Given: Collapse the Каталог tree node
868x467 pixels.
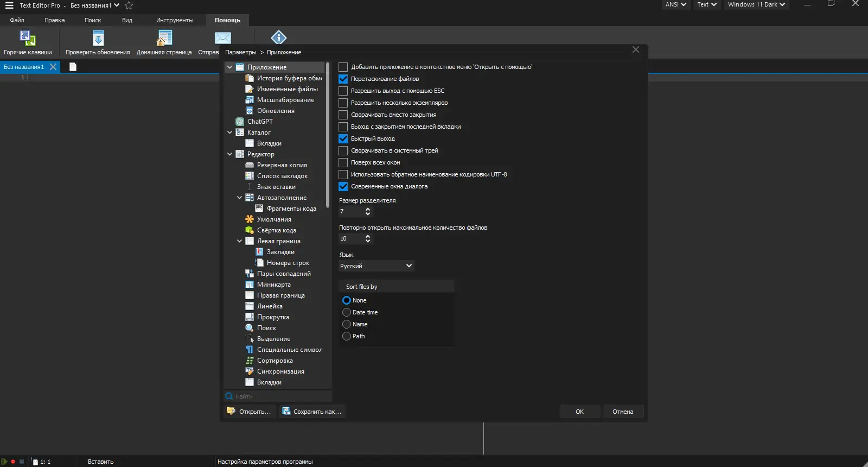Looking at the screenshot, I should (x=230, y=132).
